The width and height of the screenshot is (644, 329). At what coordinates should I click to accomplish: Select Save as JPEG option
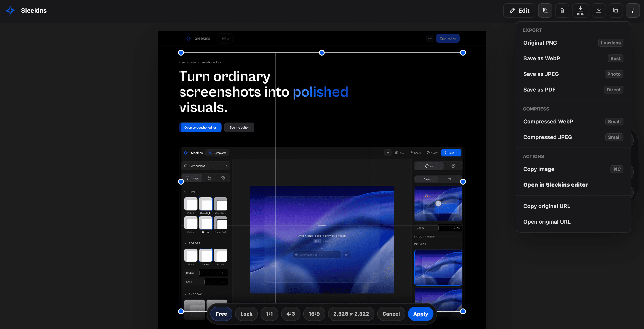tap(573, 74)
